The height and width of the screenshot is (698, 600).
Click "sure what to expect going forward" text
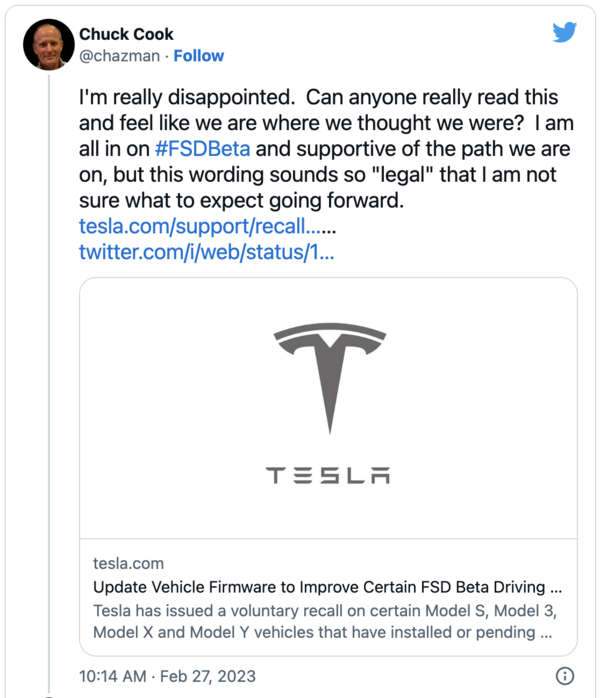[240, 200]
